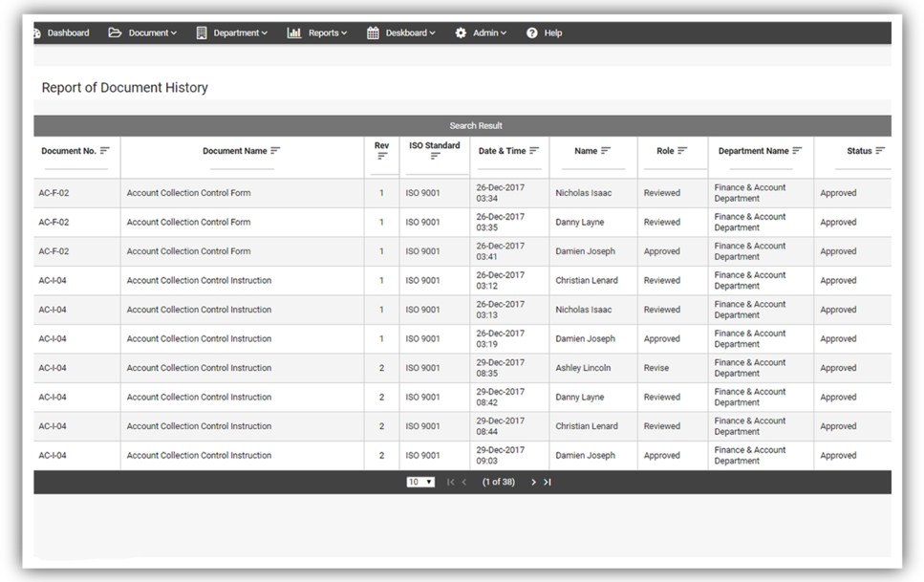Click the Dashboard palette icon

click(x=37, y=33)
